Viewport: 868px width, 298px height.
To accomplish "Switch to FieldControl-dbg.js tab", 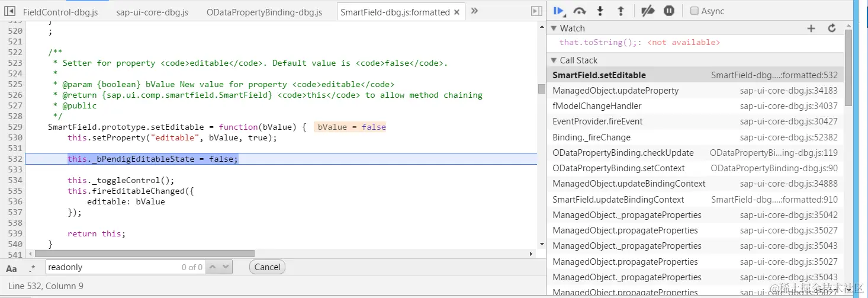I will click(x=60, y=12).
